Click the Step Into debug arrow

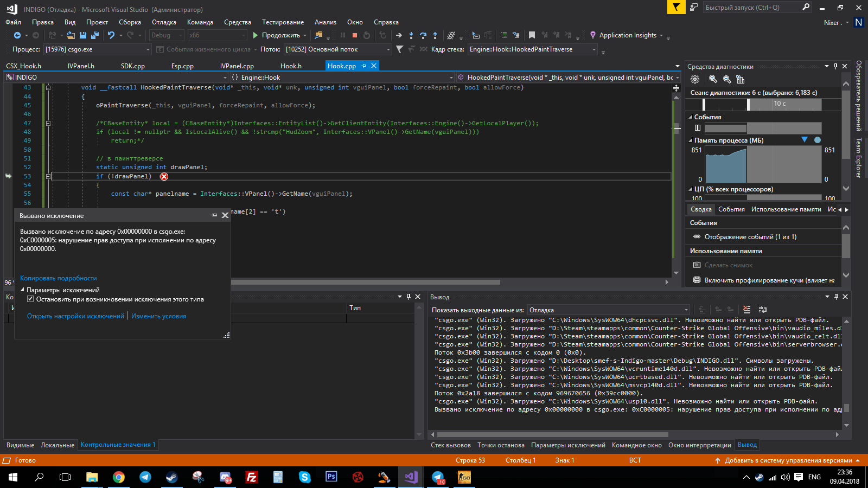pos(411,35)
